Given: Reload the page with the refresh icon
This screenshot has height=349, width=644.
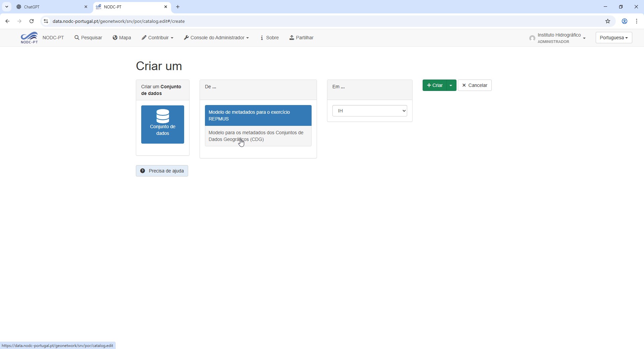Looking at the screenshot, I should click(x=32, y=21).
